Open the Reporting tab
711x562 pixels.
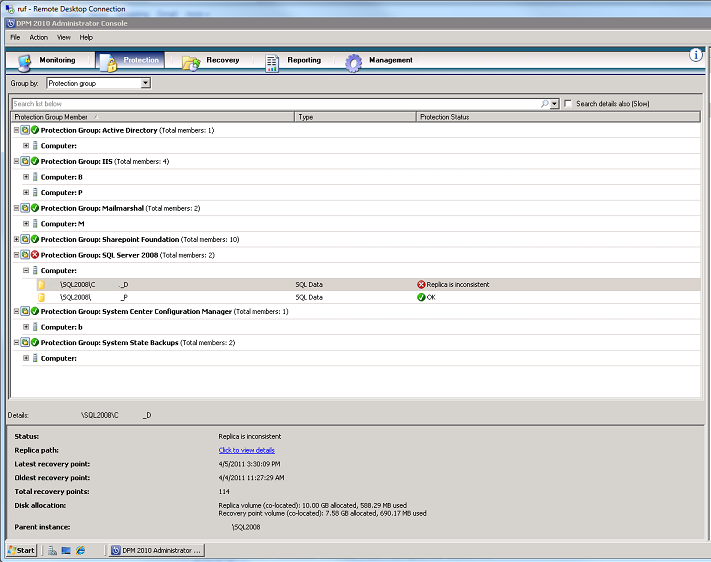point(294,60)
